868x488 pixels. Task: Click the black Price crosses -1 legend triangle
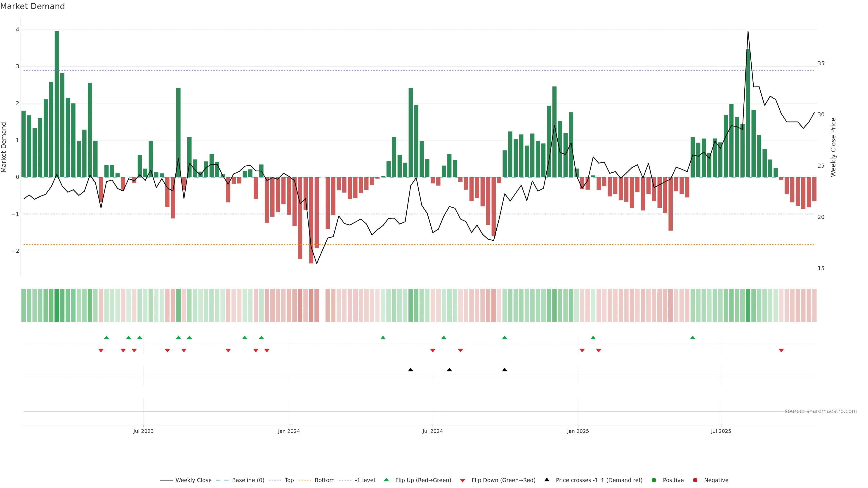click(547, 480)
